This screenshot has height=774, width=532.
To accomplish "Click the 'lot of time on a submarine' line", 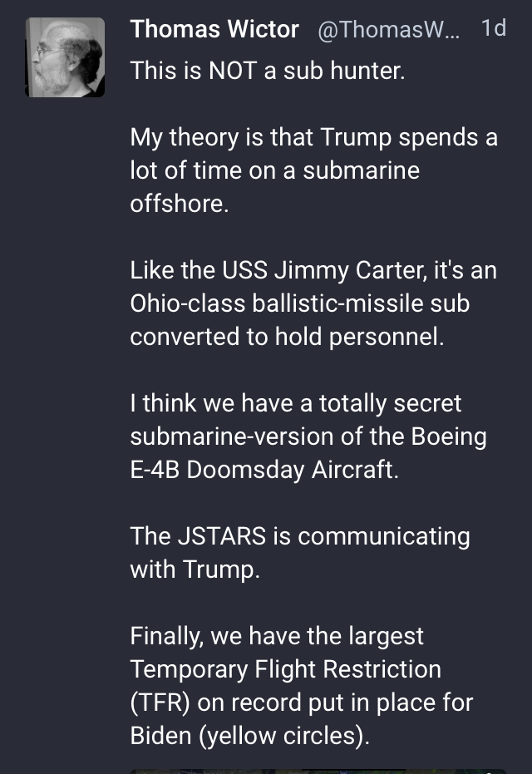I will coord(275,170).
